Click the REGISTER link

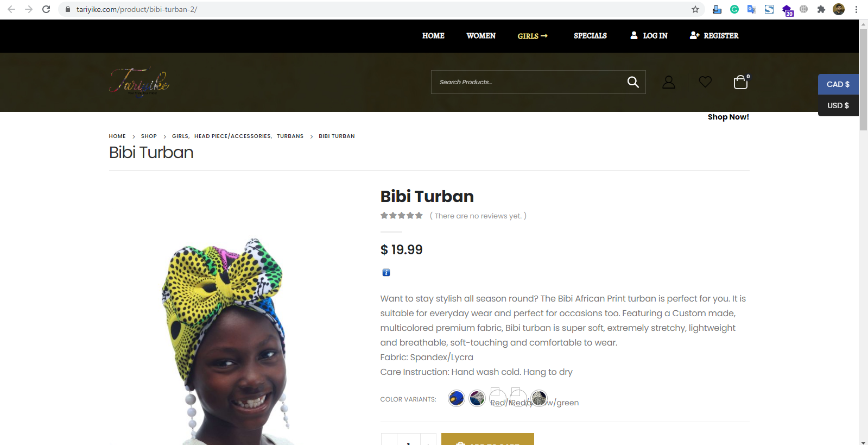(714, 36)
